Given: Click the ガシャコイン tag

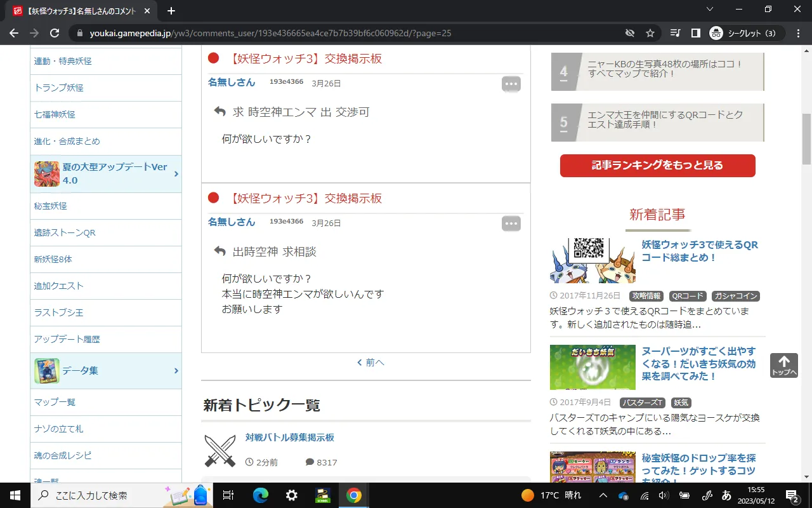Looking at the screenshot, I should 735,296.
